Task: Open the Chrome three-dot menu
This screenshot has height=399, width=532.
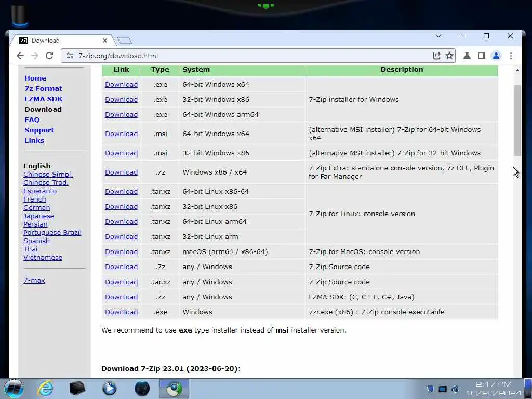Action: coord(511,56)
